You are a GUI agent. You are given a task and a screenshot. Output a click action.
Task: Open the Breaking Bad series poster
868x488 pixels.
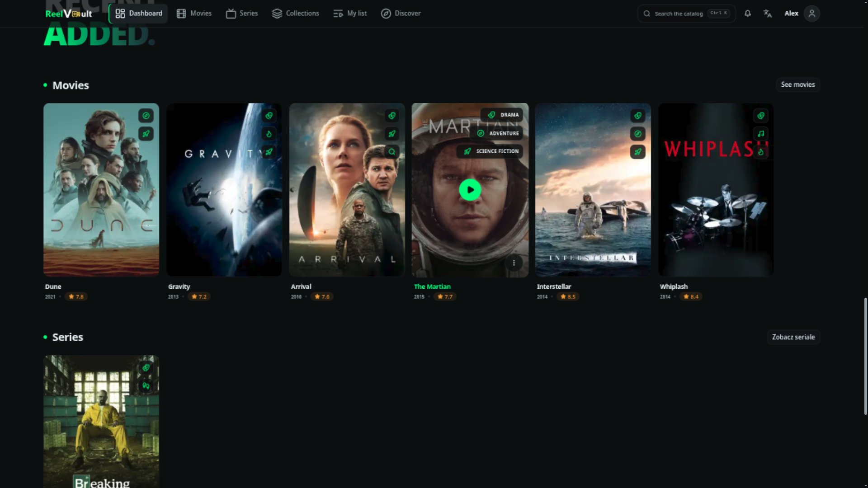(101, 422)
